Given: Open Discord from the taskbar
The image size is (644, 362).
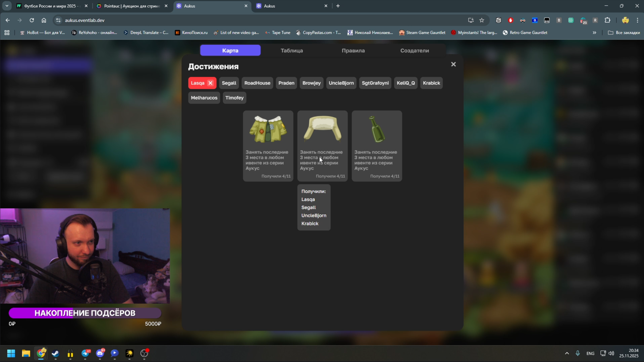Looking at the screenshot, I should pos(100,353).
